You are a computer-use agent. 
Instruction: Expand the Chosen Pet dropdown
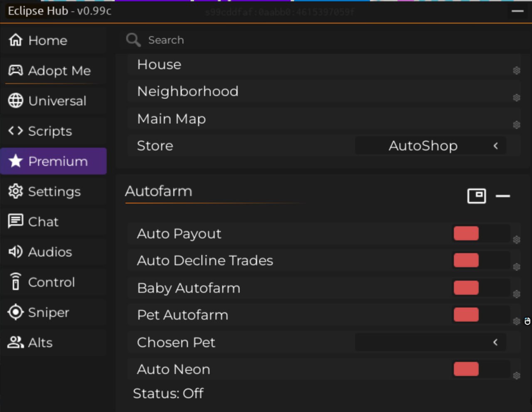coord(431,342)
